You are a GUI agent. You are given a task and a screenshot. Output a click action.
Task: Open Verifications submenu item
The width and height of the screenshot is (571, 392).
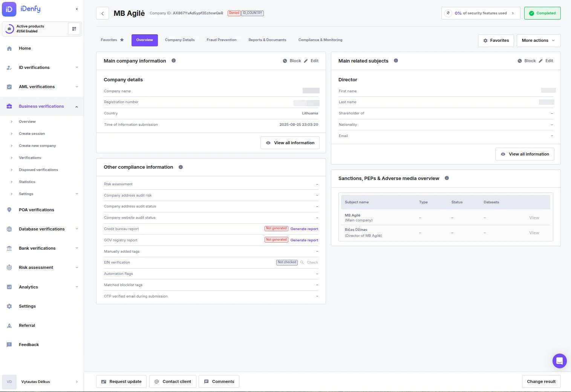30,158
